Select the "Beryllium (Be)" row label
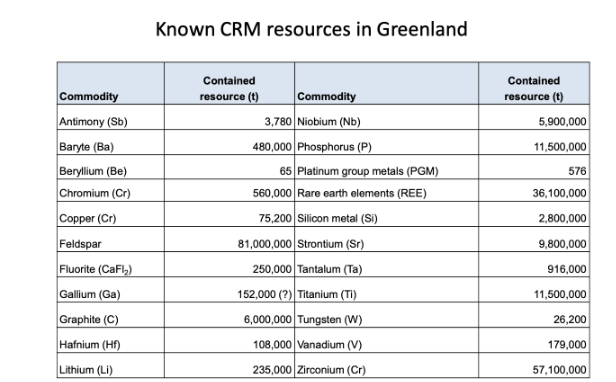The width and height of the screenshot is (616, 382). 111,167
